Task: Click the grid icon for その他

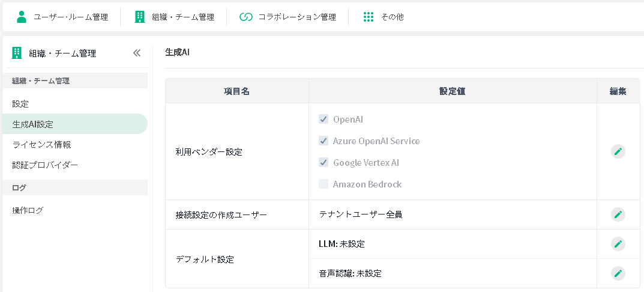Action: [369, 17]
